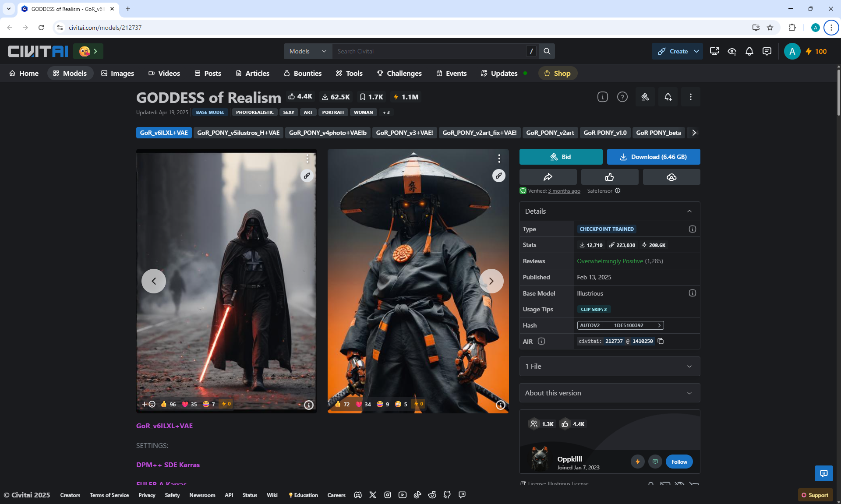
Task: Follow the creator OppkIIII
Action: point(679,462)
